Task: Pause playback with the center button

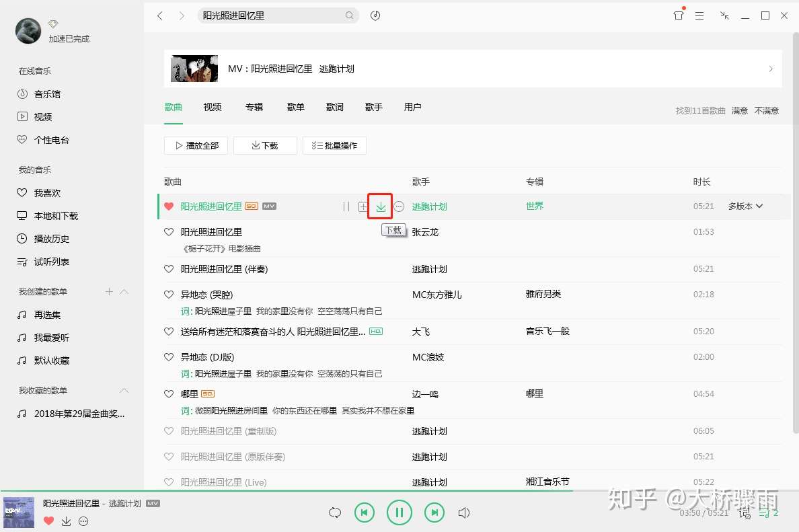Action: (399, 512)
